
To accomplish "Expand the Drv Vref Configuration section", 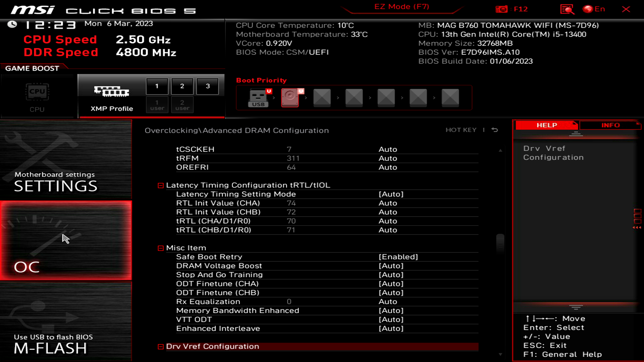I will [161, 347].
